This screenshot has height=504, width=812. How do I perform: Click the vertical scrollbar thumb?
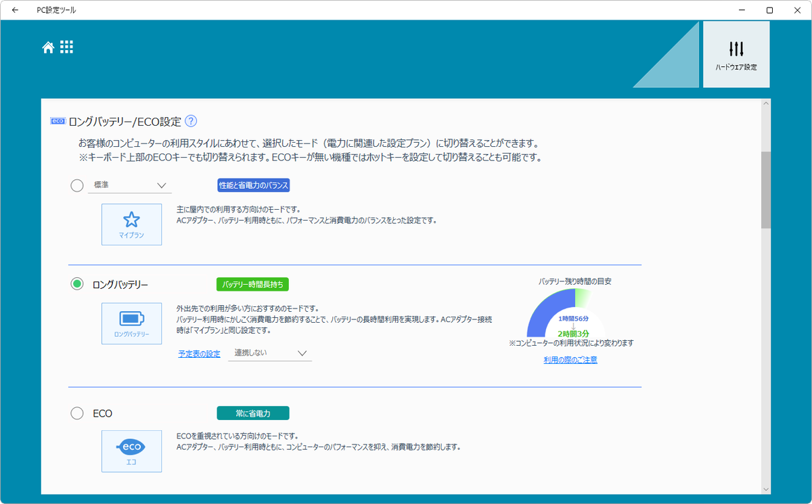[x=765, y=189]
